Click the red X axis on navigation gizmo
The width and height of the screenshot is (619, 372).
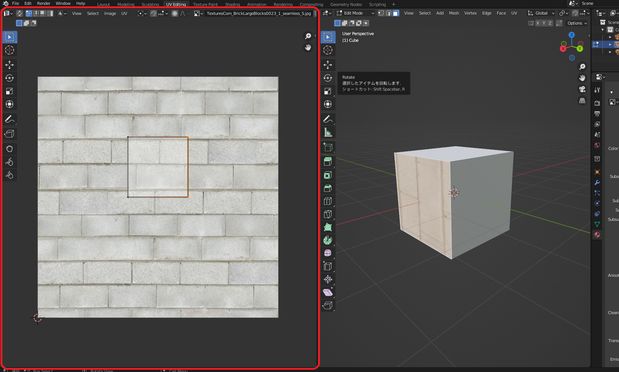click(x=563, y=49)
